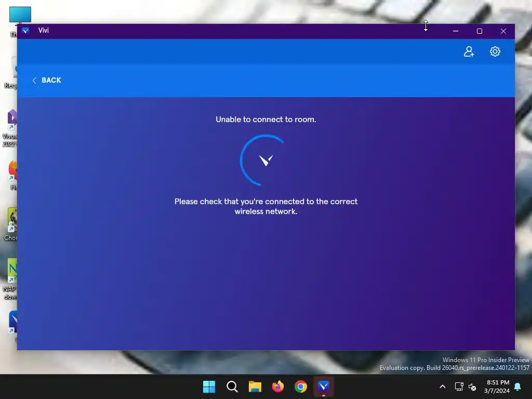Open network status tray icon
Viewport: 532px width, 399px height.
tap(459, 387)
